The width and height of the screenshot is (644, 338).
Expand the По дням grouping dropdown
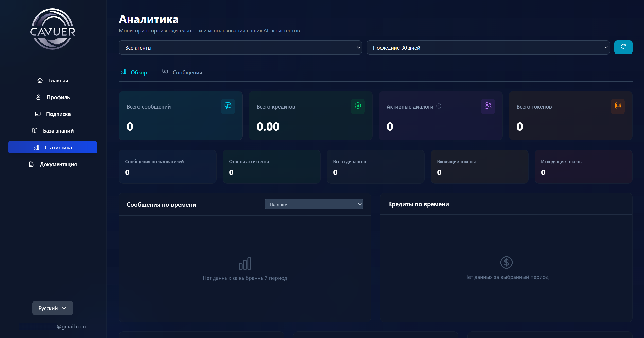pos(314,204)
